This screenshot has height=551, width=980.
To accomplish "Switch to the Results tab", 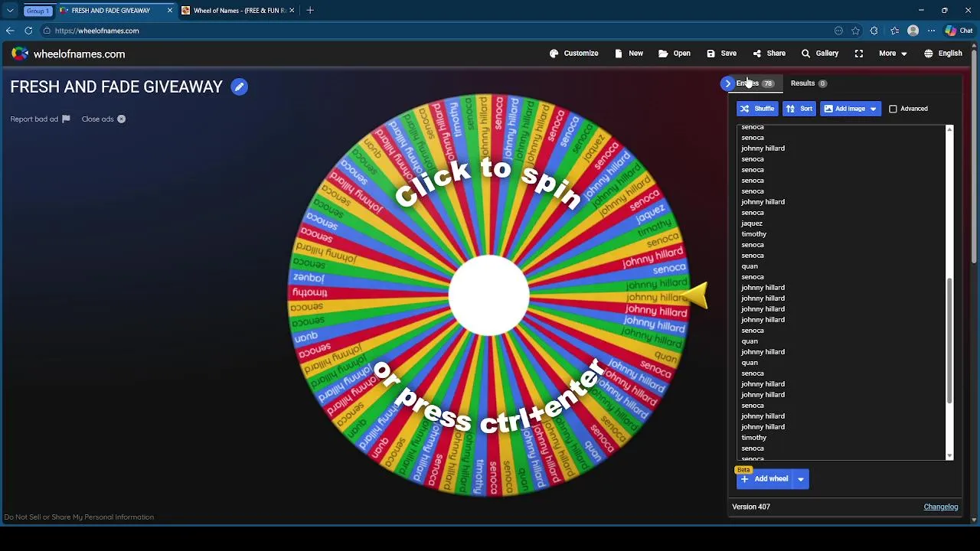I will click(x=808, y=83).
